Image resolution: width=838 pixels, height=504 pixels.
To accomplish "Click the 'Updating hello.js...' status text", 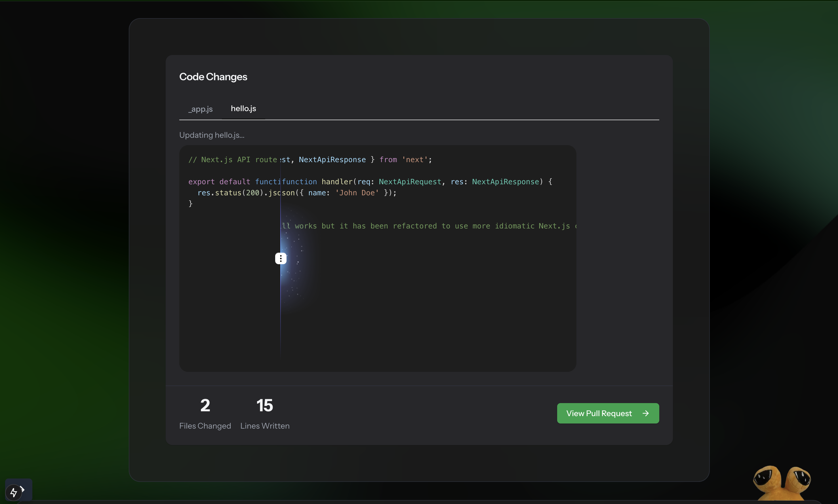I will coord(212,135).
